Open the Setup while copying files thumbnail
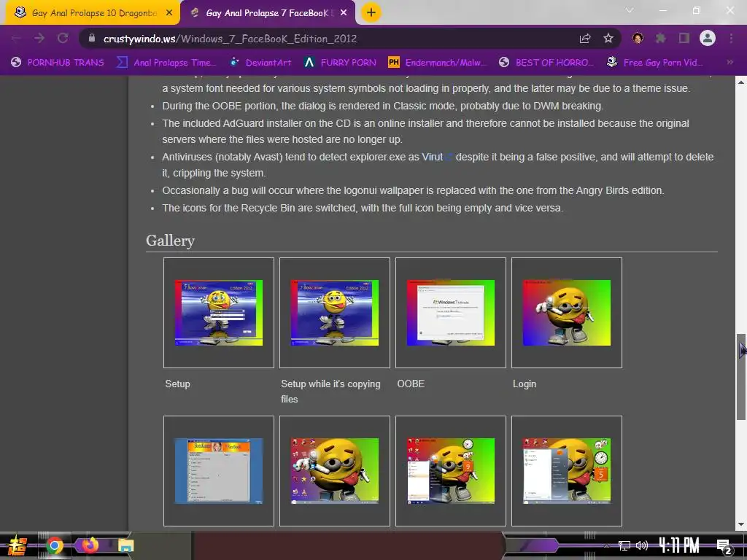Image resolution: width=747 pixels, height=560 pixels. (x=334, y=313)
